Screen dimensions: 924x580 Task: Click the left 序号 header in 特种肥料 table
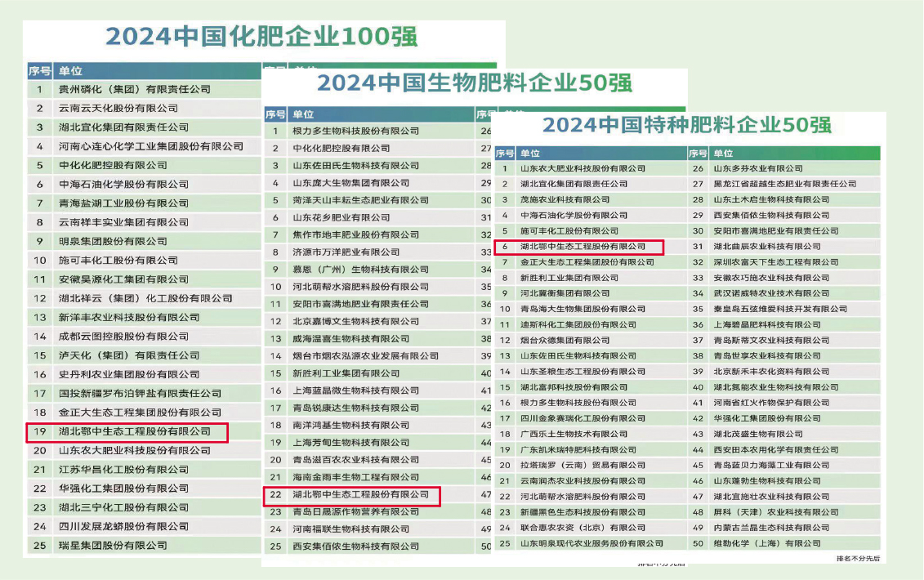click(x=505, y=153)
